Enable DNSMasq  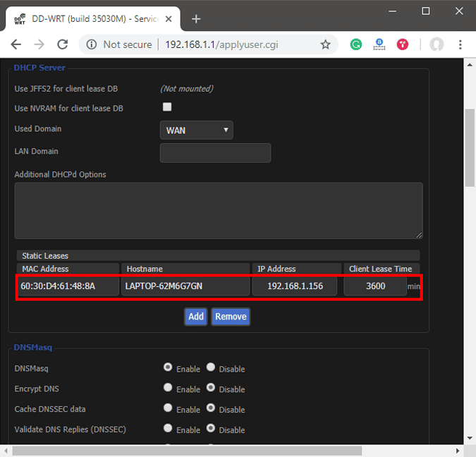click(168, 367)
